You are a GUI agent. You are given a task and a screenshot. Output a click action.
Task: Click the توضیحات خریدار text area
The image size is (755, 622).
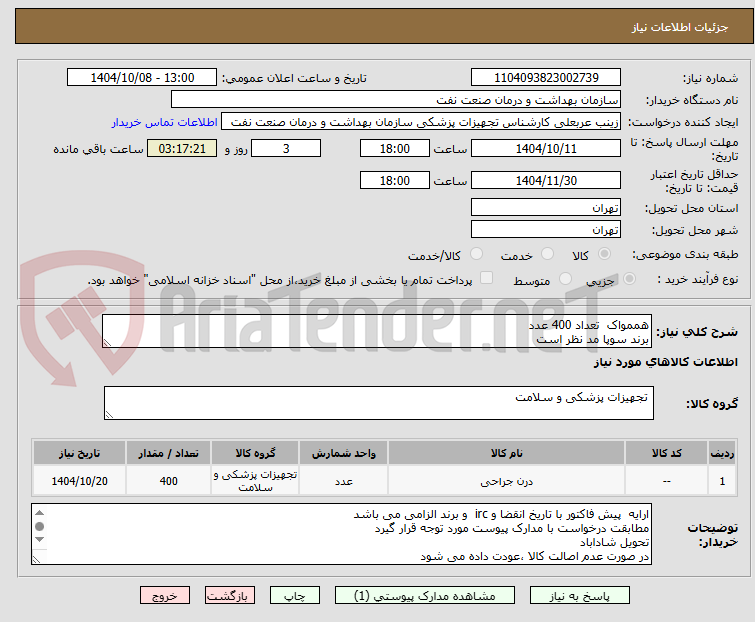(x=341, y=534)
